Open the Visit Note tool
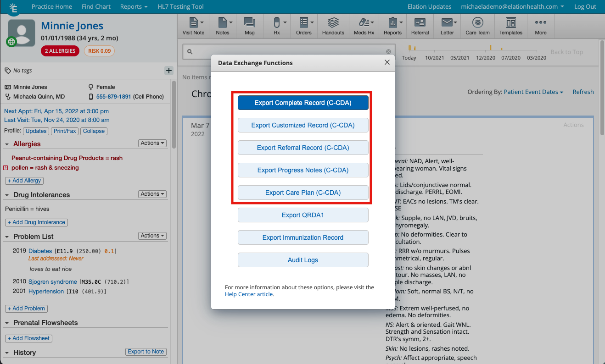 click(x=192, y=25)
